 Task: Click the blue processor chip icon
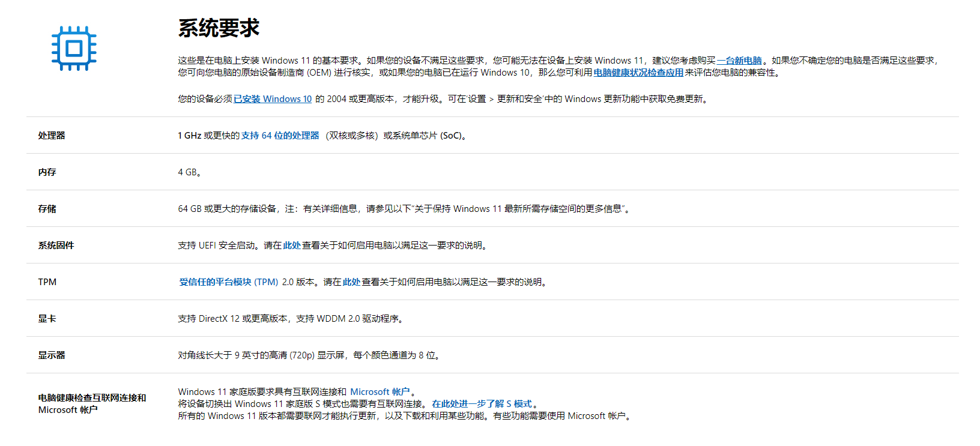74,48
